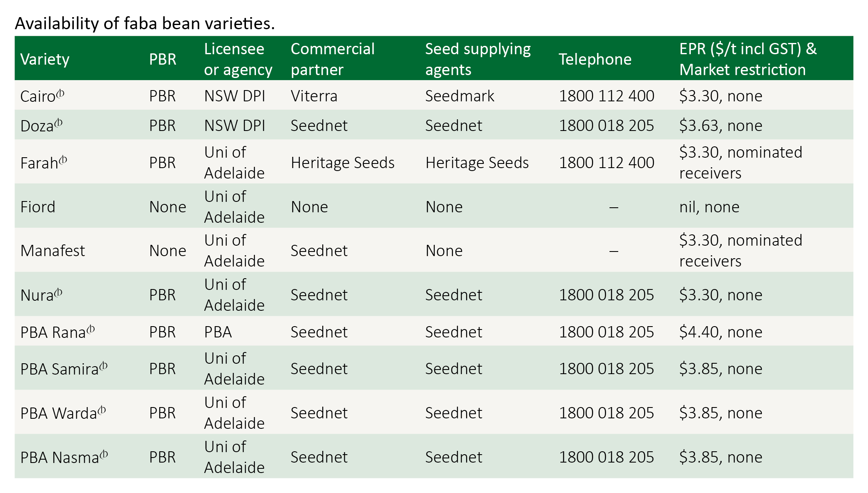
Task: Click the PBR symbol next to Cairo
Action: [x=60, y=93]
